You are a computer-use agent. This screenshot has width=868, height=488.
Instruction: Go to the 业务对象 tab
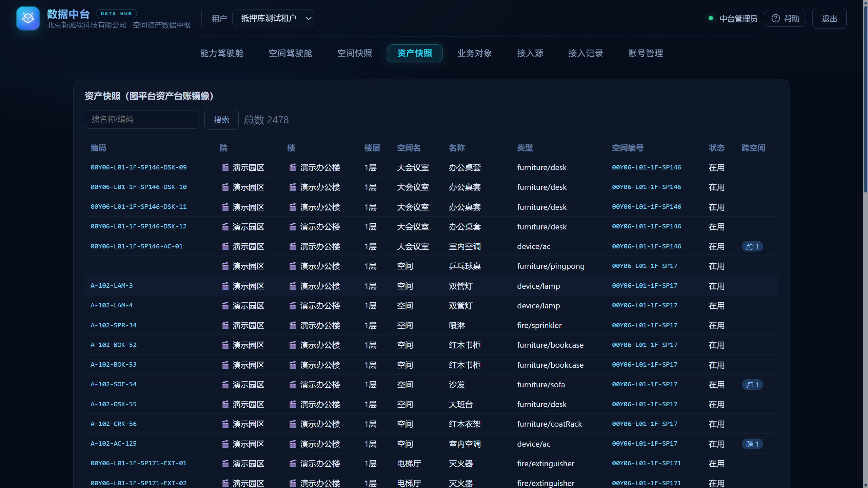[x=474, y=53]
